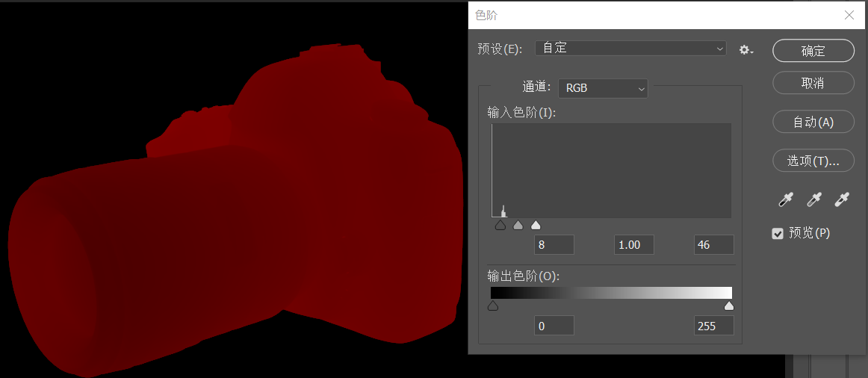The width and height of the screenshot is (868, 378).
Task: Open the 通道 RGB channel dropdown
Action: pos(603,88)
